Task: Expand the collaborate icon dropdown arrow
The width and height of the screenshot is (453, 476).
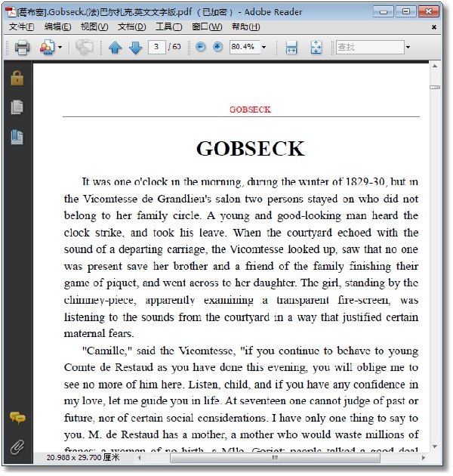Action: pyautogui.click(x=60, y=48)
